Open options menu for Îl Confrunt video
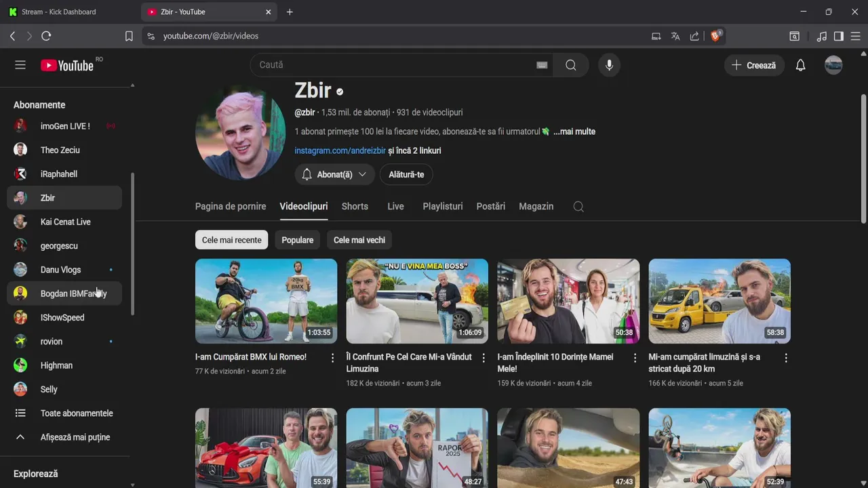Screen dimensions: 868x488 click(484, 358)
